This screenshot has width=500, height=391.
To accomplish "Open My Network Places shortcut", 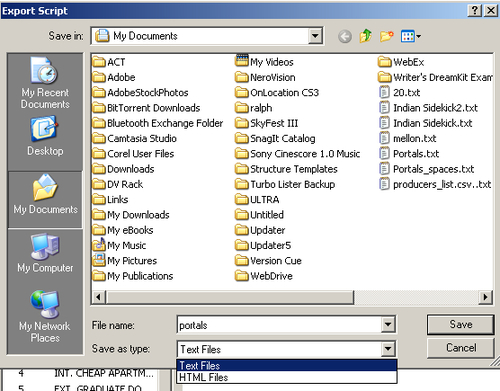I will tap(45, 317).
